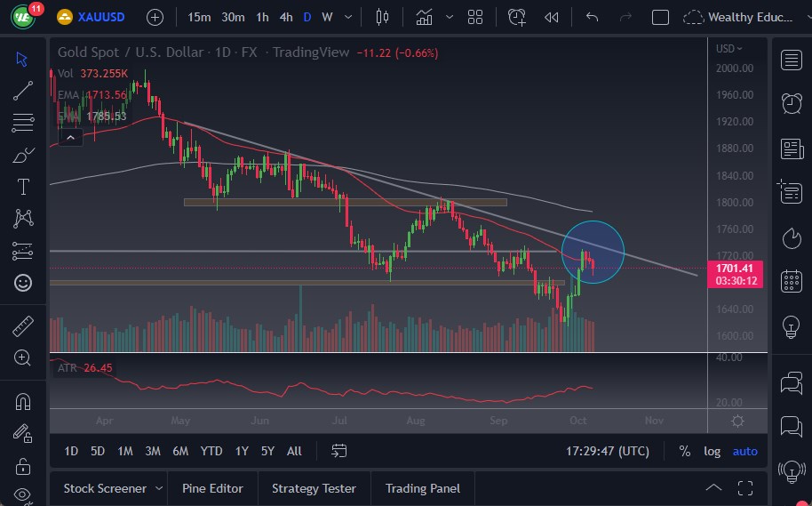Toggle the auto scale option
Screen dimensions: 812x506
coord(744,451)
